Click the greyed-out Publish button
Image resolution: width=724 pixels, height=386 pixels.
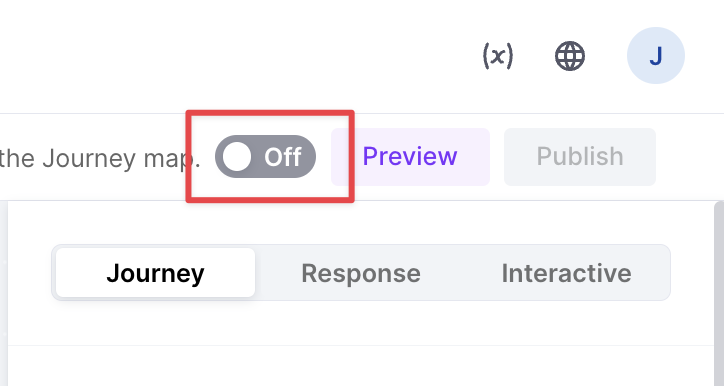pyautogui.click(x=580, y=157)
